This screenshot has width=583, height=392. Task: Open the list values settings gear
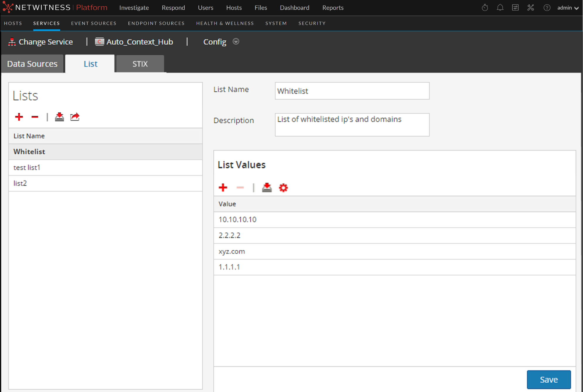coord(283,188)
